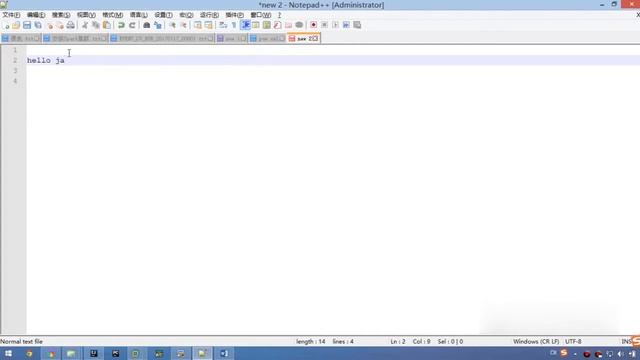The height and width of the screenshot is (360, 640).
Task: Open the 语言(L) menu
Action: pyautogui.click(x=138, y=15)
